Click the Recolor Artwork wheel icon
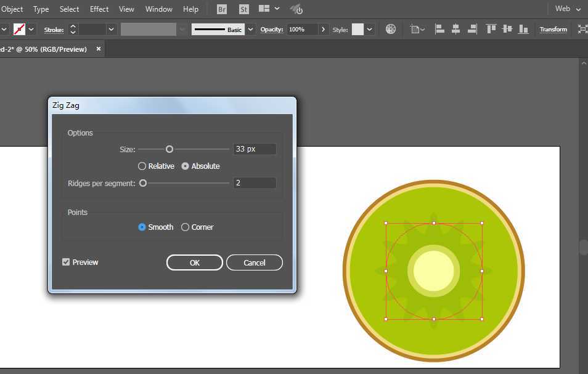 click(391, 29)
